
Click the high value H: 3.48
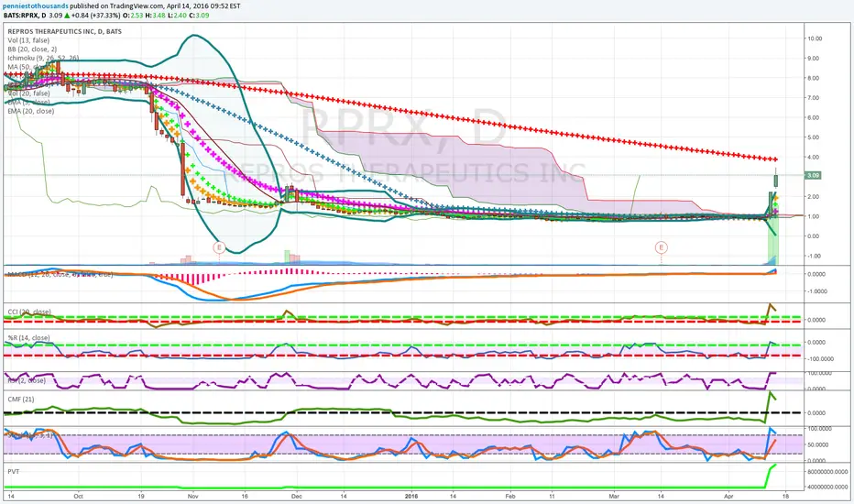point(155,16)
